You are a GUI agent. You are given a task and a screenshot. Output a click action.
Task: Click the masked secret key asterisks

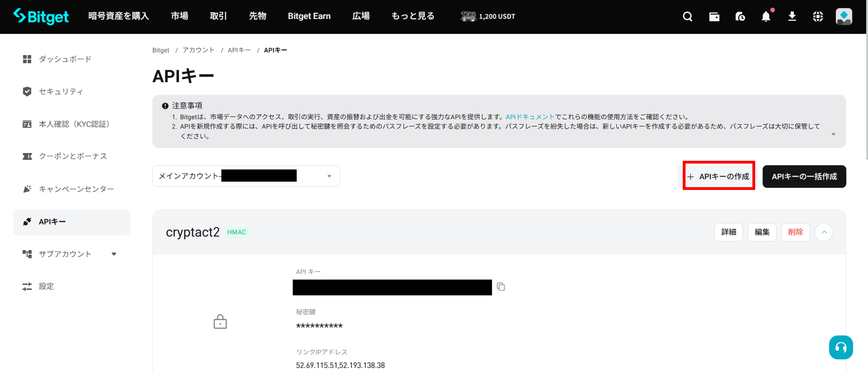coord(319,326)
